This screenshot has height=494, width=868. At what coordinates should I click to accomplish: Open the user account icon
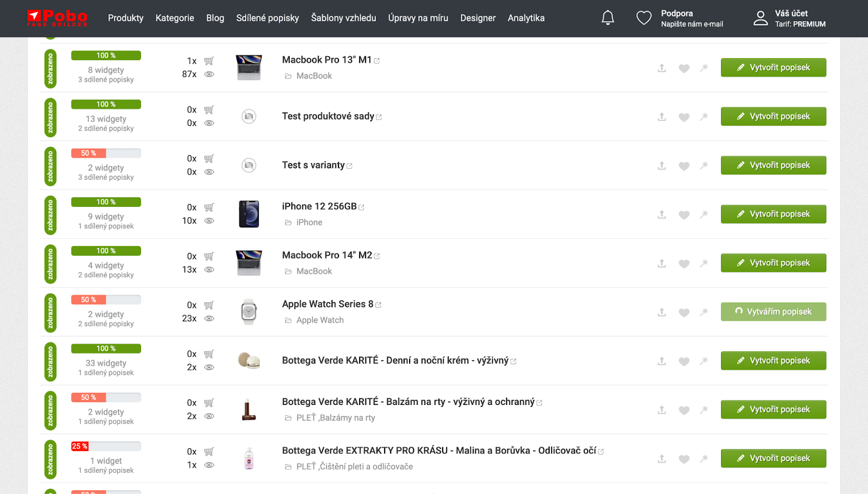(761, 18)
